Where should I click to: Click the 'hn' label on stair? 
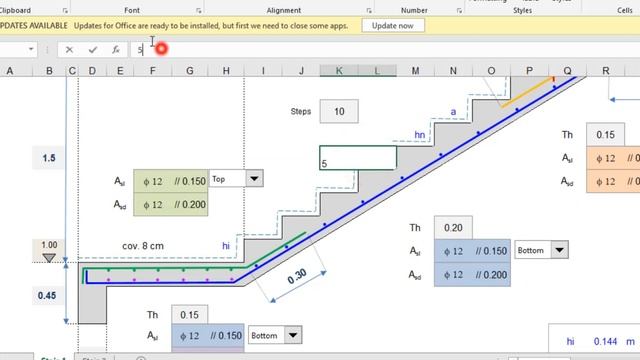[420, 135]
